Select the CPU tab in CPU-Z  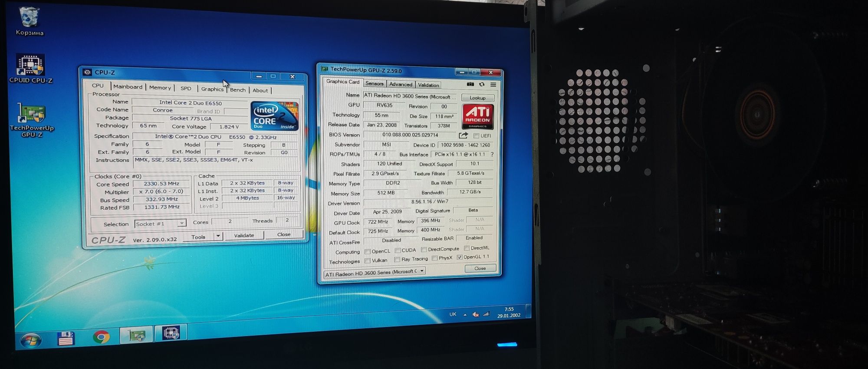tap(98, 86)
